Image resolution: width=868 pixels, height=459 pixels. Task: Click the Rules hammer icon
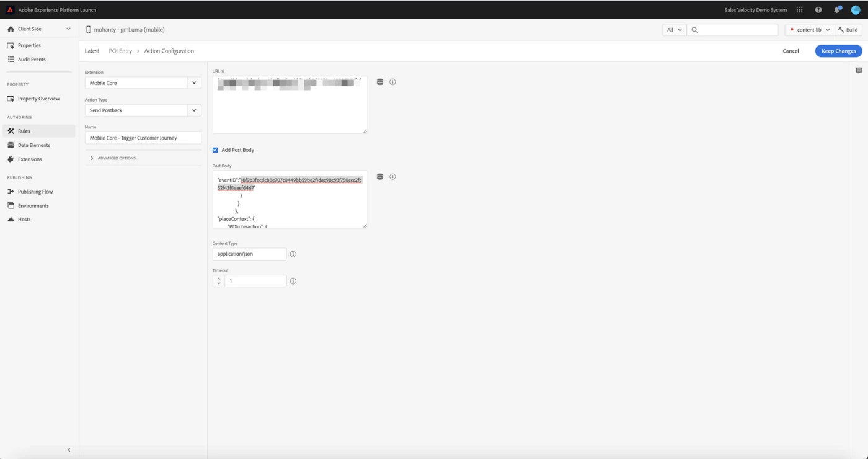[11, 131]
